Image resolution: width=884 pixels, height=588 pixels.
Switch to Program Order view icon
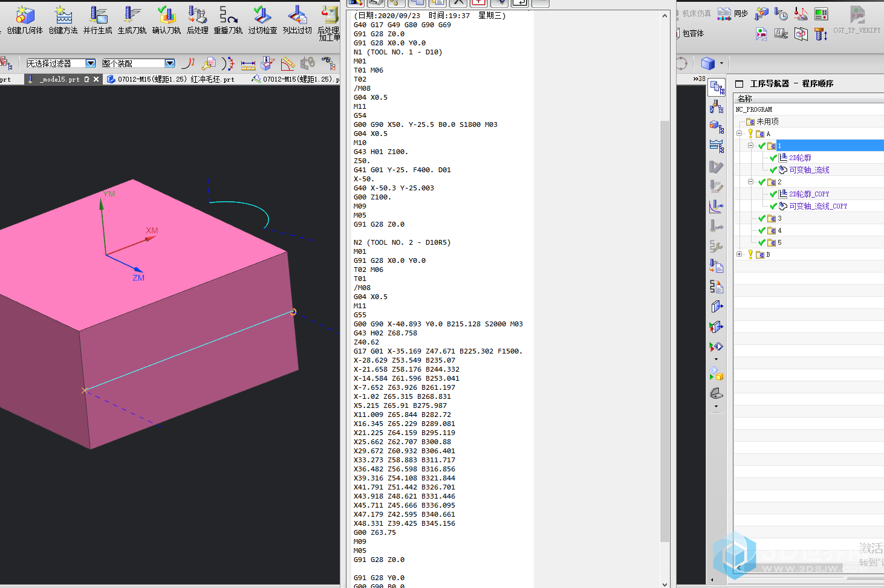coord(717,88)
